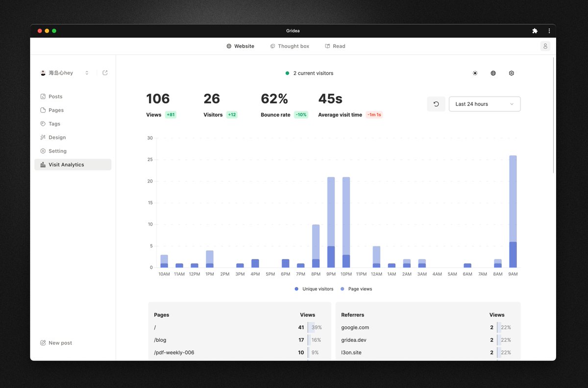588x388 pixels.
Task: Open Tags in the sidebar
Action: [x=73, y=124]
